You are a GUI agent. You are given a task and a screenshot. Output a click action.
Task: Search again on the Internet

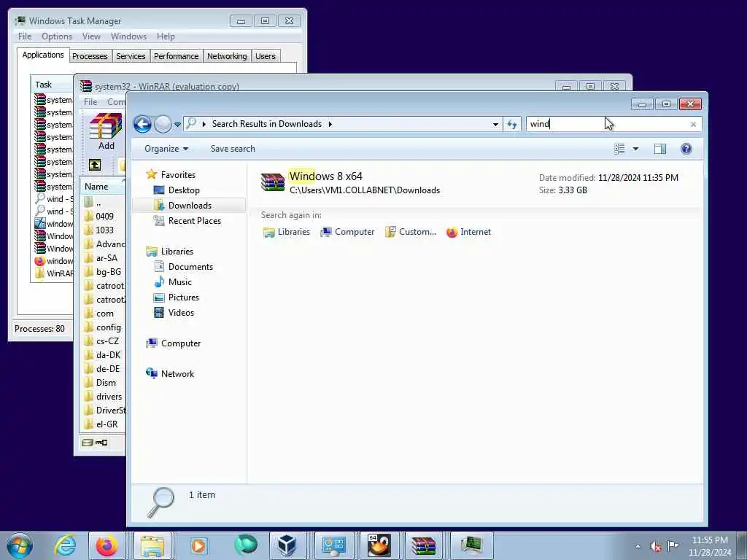pyautogui.click(x=469, y=232)
